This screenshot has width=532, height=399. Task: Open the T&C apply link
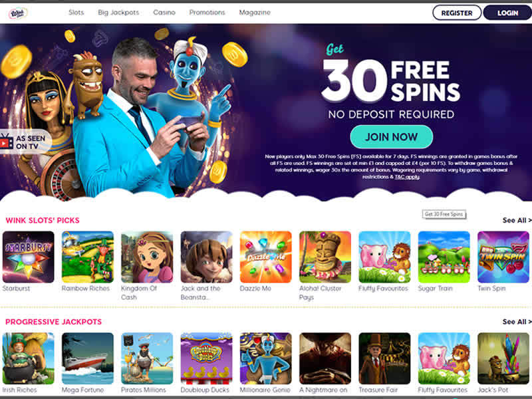click(x=407, y=177)
